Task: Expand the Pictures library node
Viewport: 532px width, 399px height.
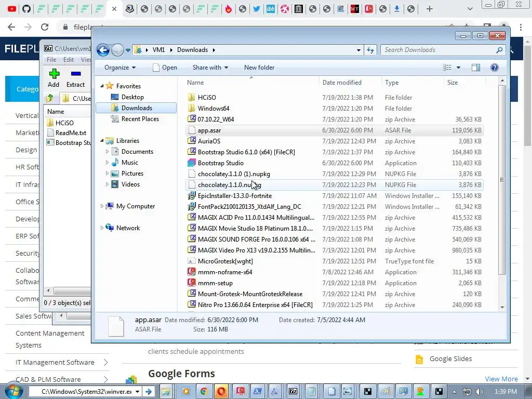Action: tap(107, 174)
